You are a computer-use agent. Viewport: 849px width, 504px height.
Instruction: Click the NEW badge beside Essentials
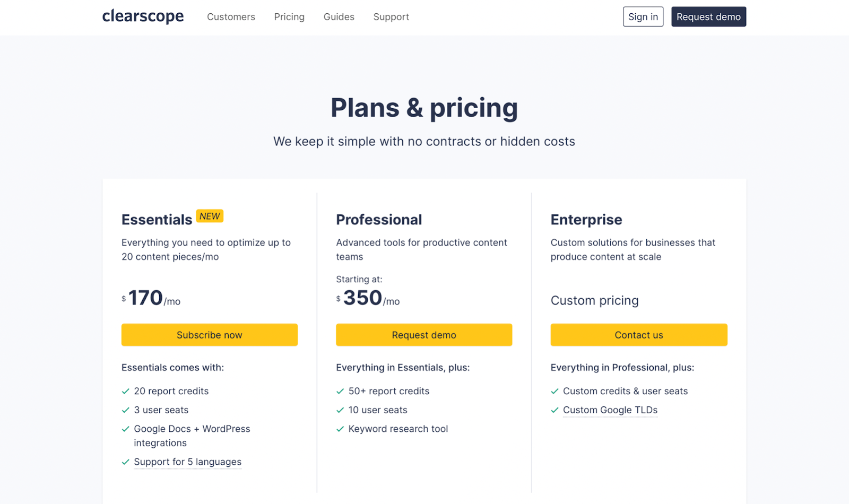(210, 216)
